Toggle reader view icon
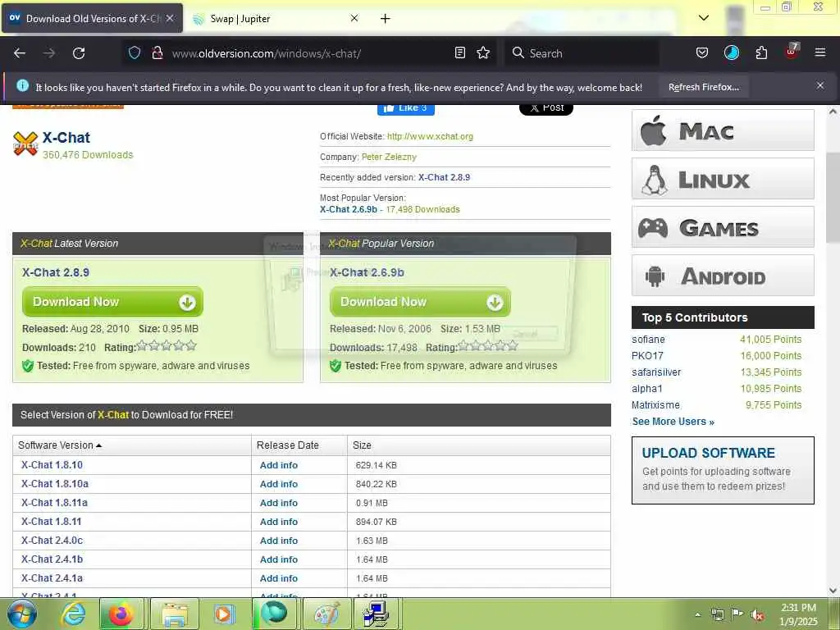 [x=459, y=52]
